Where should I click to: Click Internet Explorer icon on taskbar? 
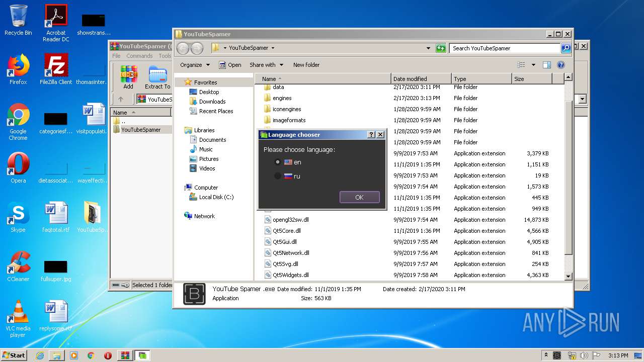40,355
